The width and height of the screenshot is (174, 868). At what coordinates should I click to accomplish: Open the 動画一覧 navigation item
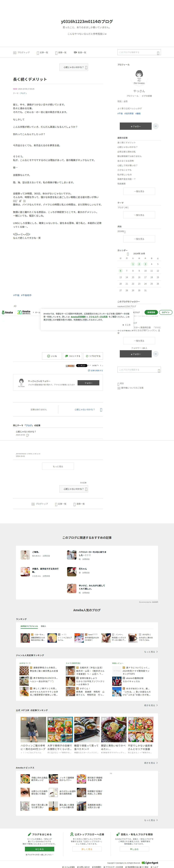[x=80, y=53]
